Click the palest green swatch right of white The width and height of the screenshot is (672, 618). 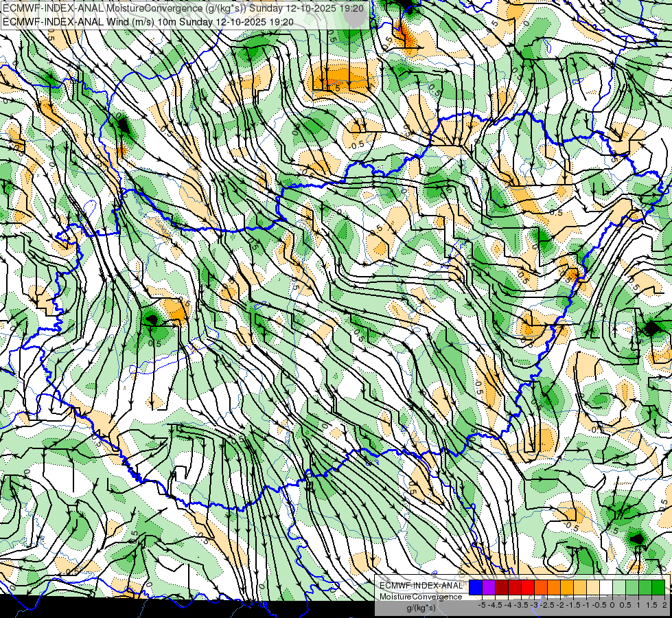[619, 587]
